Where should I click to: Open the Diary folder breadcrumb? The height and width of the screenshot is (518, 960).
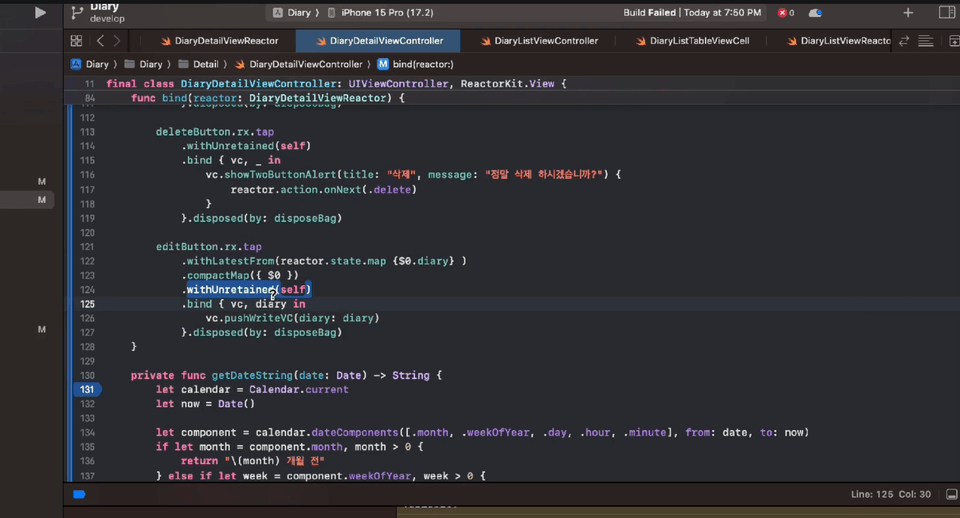point(143,64)
